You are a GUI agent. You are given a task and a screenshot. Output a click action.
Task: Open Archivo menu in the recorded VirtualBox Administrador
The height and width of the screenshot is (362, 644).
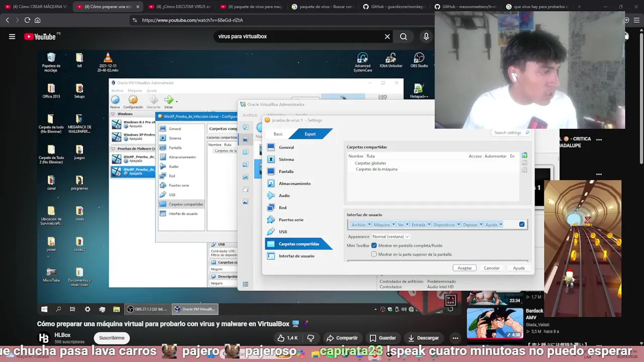(117, 90)
